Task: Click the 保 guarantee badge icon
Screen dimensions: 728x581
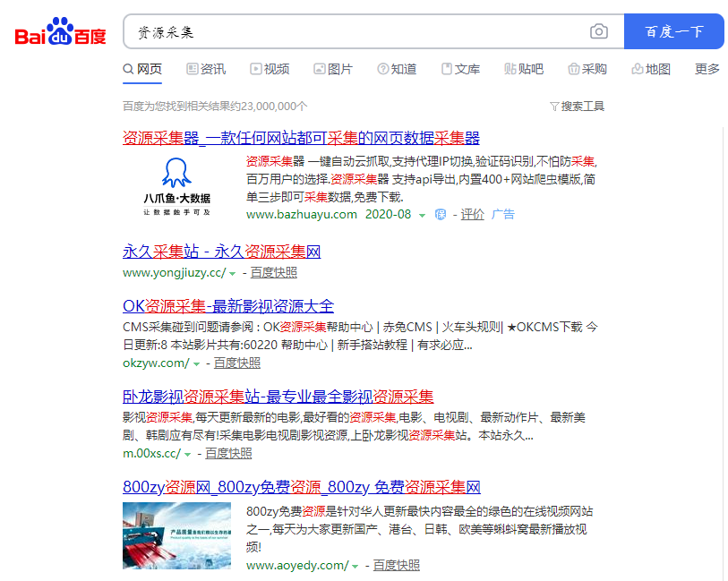Action: 441,214
